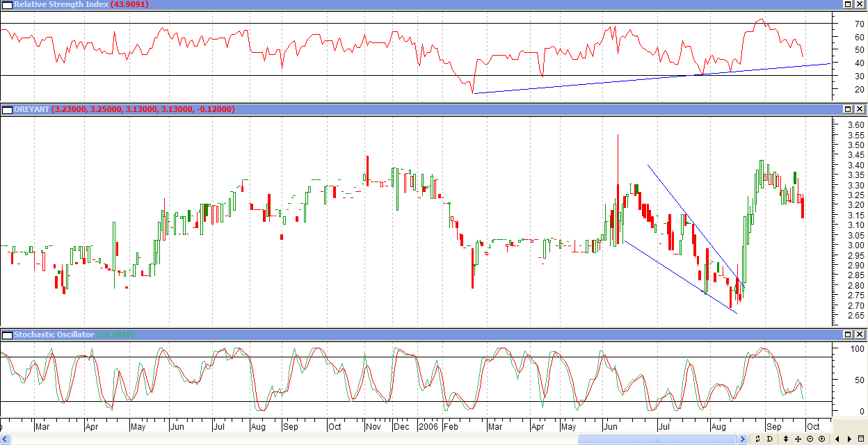This screenshot has width=868, height=445.
Task: Open the OREYANT price pane control icon
Action: [6, 109]
